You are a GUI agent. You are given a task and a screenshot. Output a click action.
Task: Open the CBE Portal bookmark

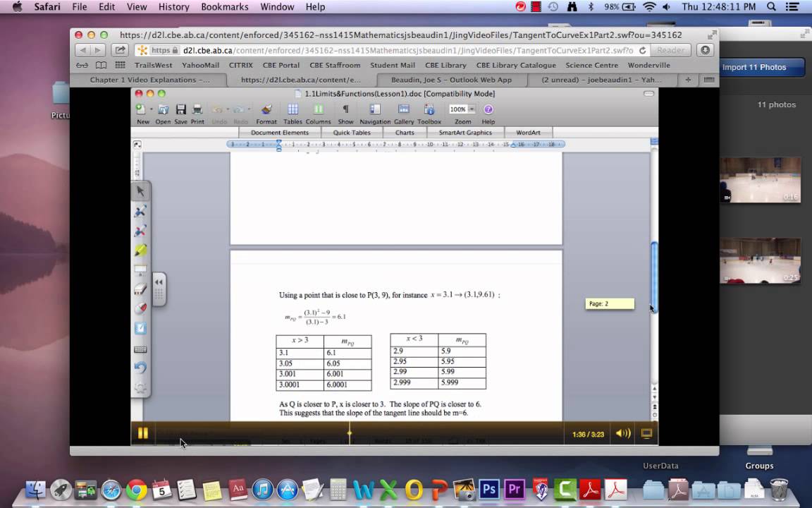click(281, 66)
